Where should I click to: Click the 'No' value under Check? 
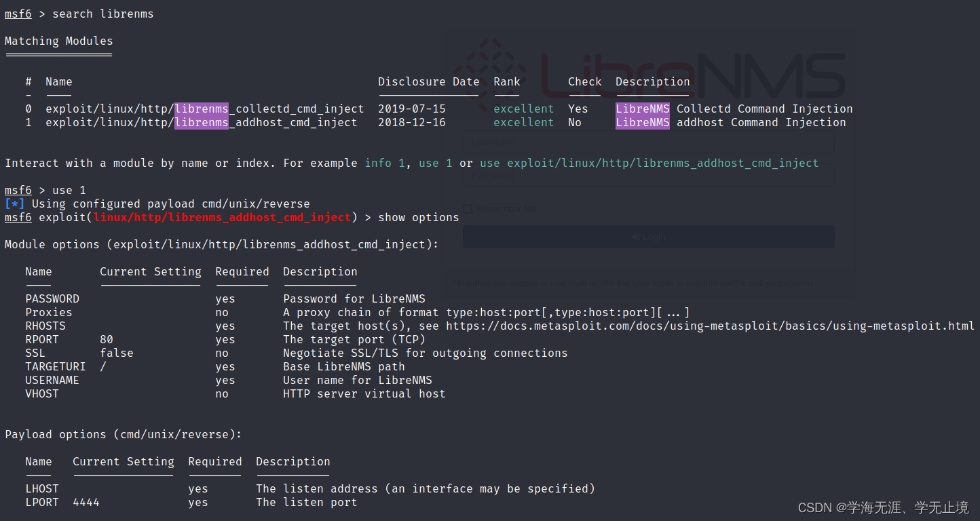(575, 123)
